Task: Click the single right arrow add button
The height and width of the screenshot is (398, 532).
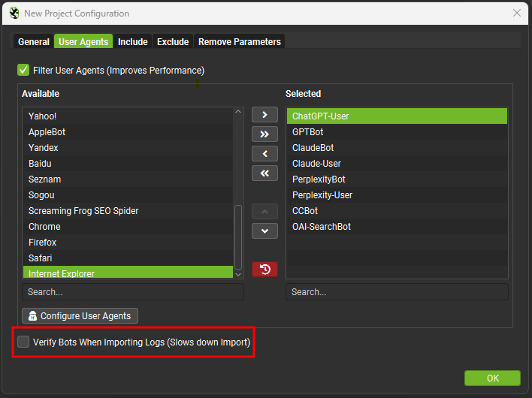Action: (x=264, y=115)
